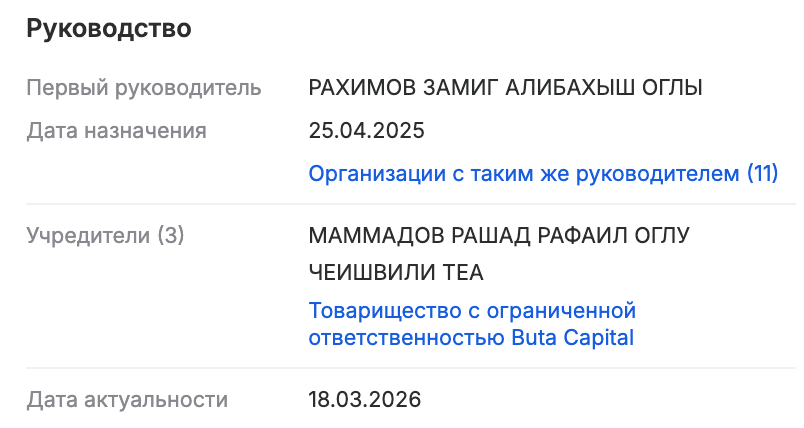Click the "(3)" count next to Учредители
The width and height of the screenshot is (804, 428).
[x=171, y=236]
